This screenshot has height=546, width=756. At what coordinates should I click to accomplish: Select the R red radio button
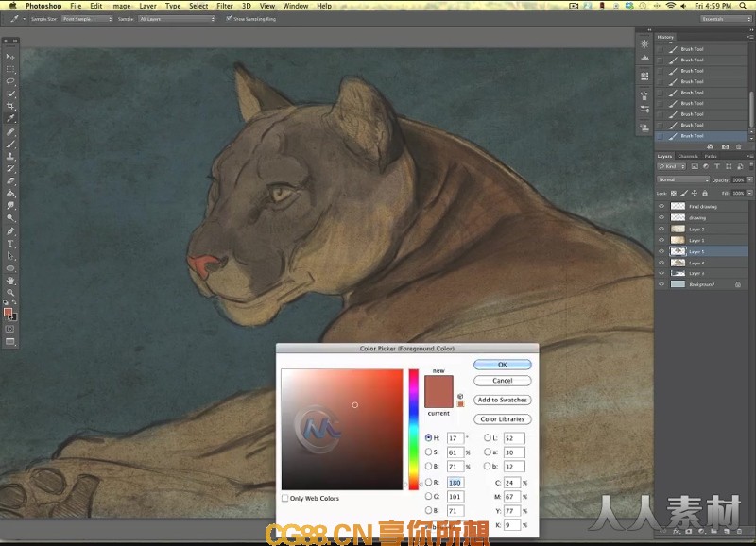point(428,482)
